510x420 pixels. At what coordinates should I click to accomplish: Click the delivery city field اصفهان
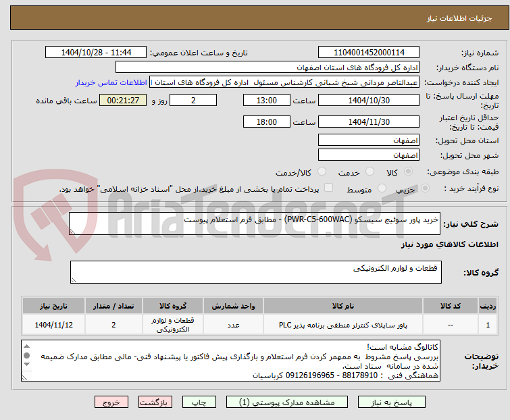[369, 155]
